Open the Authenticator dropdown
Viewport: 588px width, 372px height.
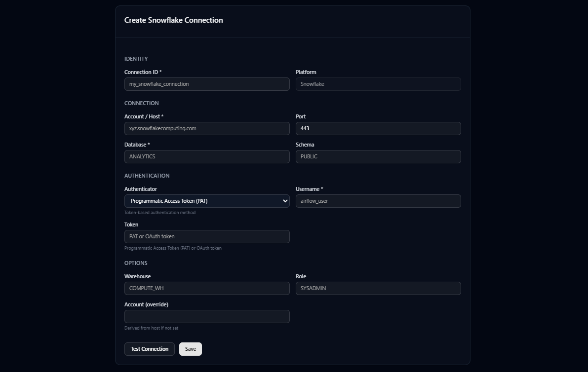tap(207, 201)
